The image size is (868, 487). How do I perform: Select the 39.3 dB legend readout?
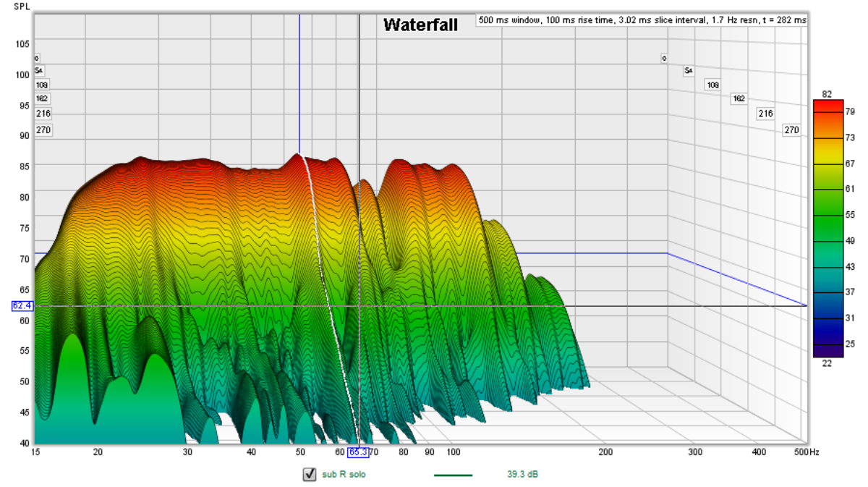coord(522,475)
